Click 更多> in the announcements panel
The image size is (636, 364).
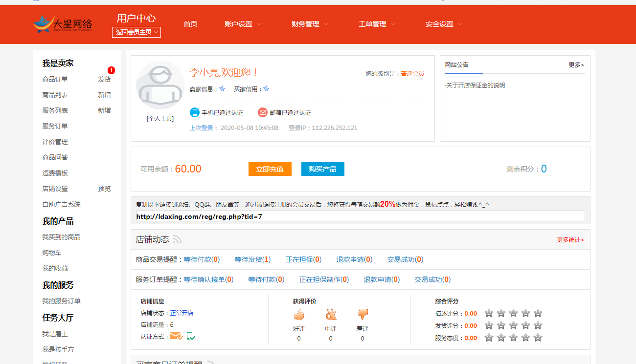[x=576, y=64]
